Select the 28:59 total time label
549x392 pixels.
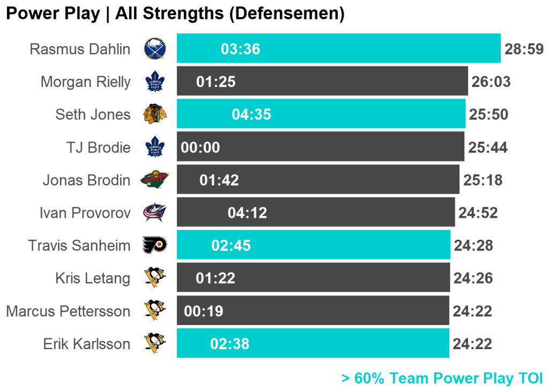click(x=524, y=49)
